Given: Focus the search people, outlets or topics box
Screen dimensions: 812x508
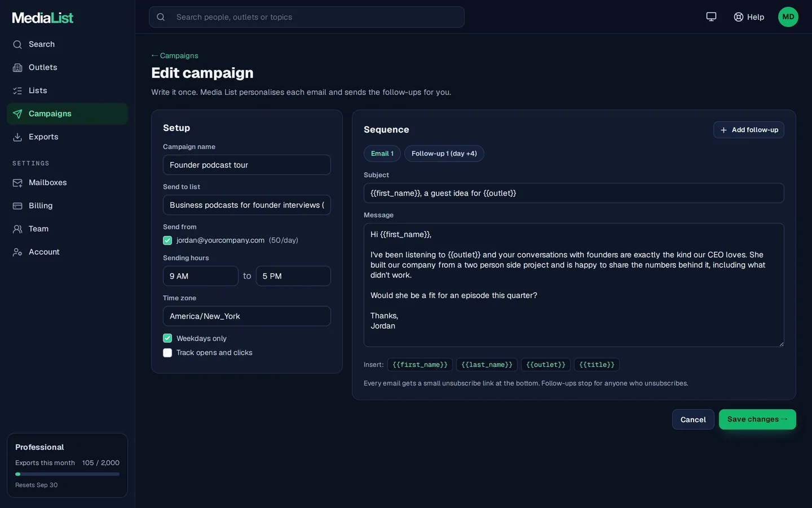Looking at the screenshot, I should click(x=307, y=17).
